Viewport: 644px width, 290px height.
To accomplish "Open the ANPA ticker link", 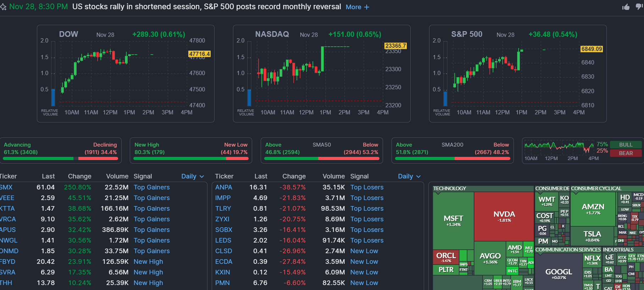I will 223,187.
